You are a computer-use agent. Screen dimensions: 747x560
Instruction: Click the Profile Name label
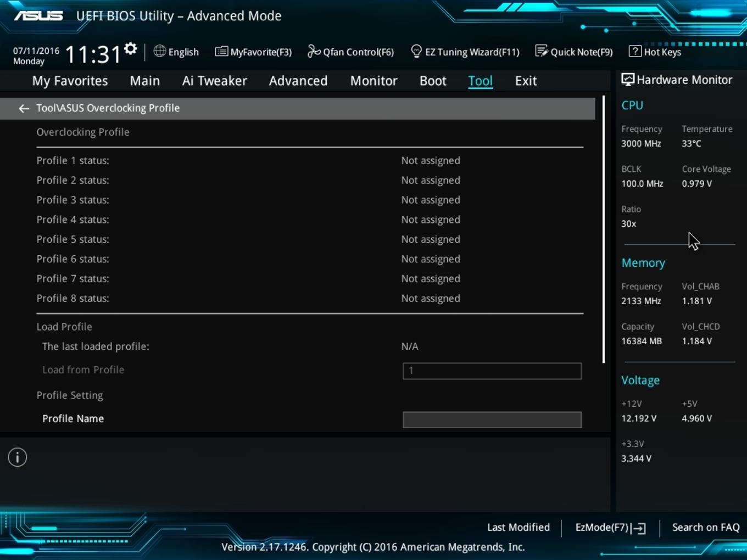pos(73,418)
